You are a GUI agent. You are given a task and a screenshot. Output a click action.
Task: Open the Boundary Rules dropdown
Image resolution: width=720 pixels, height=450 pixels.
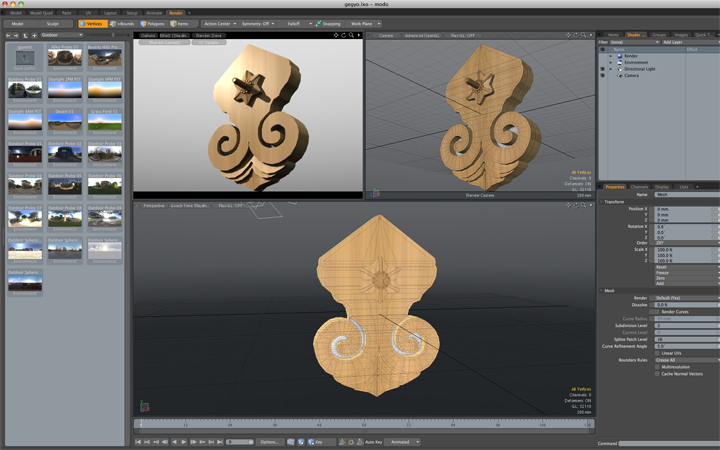point(686,360)
